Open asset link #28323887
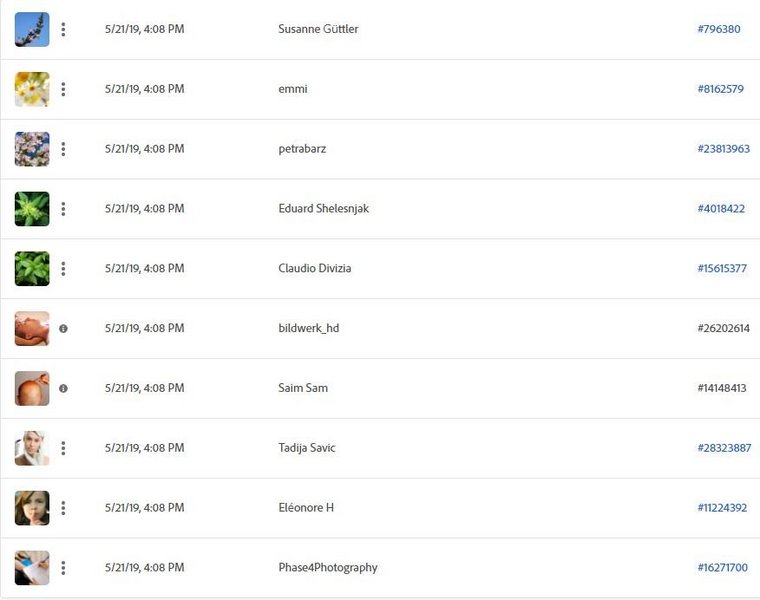The width and height of the screenshot is (760, 600). [724, 448]
